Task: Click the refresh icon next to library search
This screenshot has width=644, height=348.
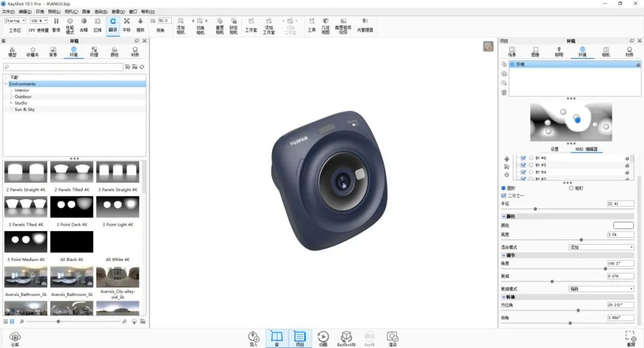Action: point(142,67)
